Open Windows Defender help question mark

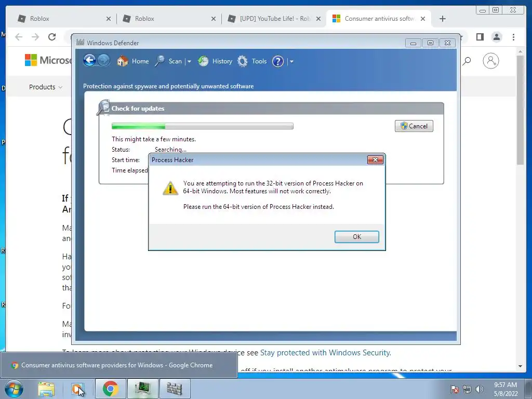(x=278, y=61)
